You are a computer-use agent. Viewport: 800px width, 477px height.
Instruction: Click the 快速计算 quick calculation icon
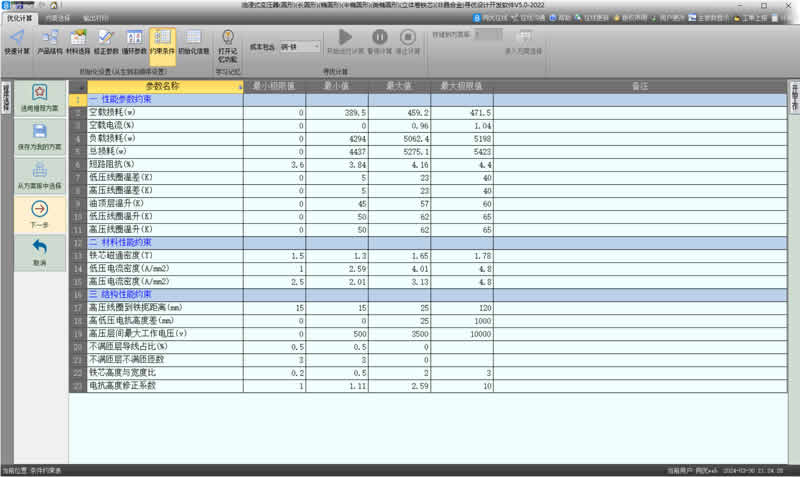pos(17,42)
